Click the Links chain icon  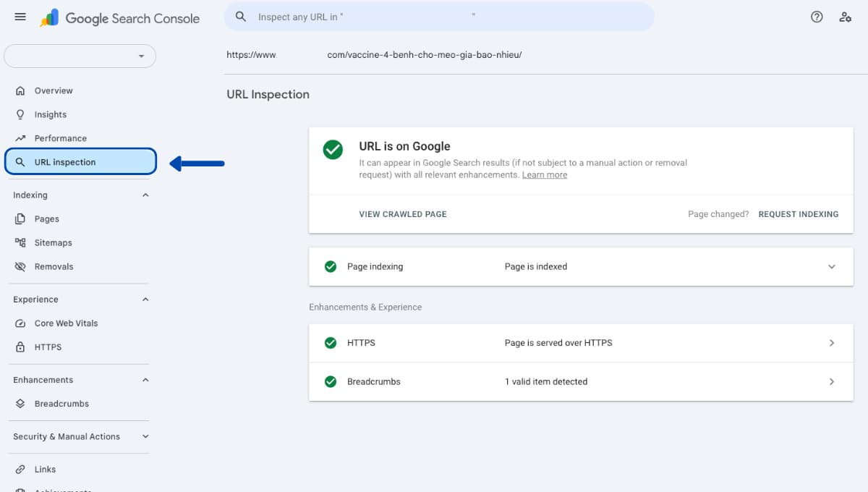(20, 470)
